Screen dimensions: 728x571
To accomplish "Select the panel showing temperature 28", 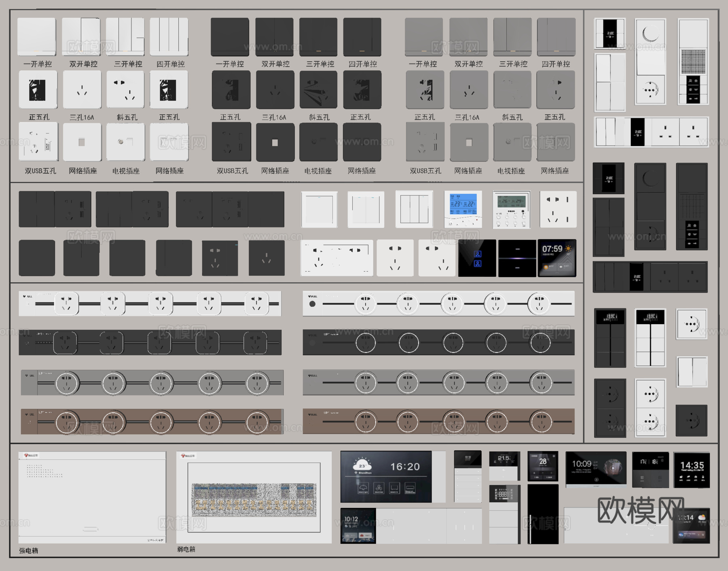I will coord(543,466).
